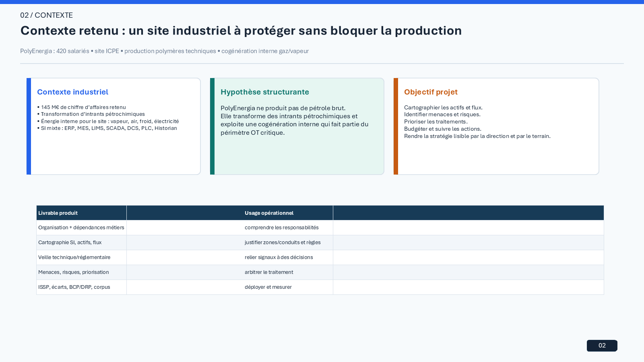This screenshot has height=362, width=644.
Task: Click line 'Budgéter et suivre les actions.'
Action: (x=443, y=129)
